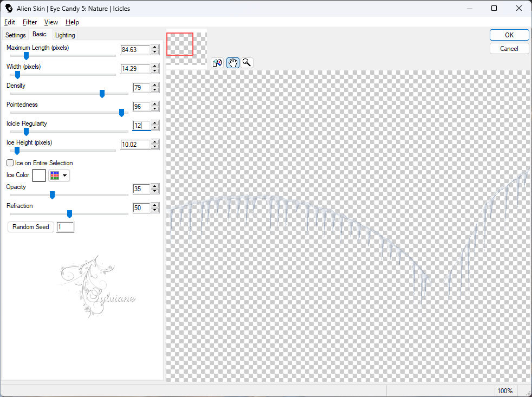Click the Density value field
This screenshot has height=397, width=532.
pos(141,88)
